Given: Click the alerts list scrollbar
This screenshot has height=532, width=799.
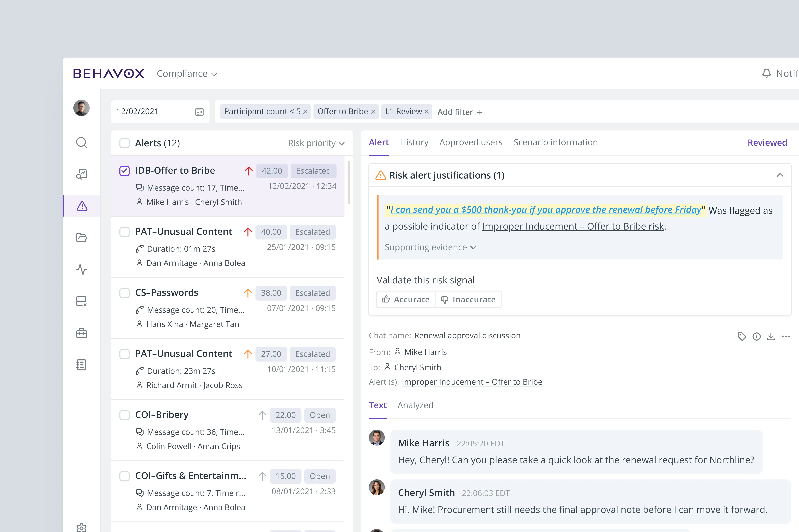Looking at the screenshot, I should coord(349,183).
